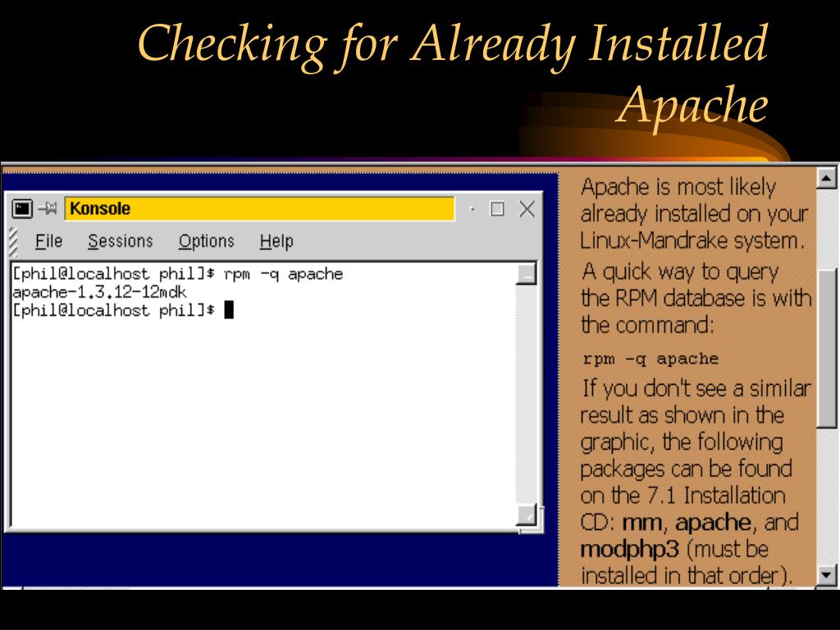The image size is (840, 630).
Task: Click at the terminal prompt cursor
Action: 229,310
